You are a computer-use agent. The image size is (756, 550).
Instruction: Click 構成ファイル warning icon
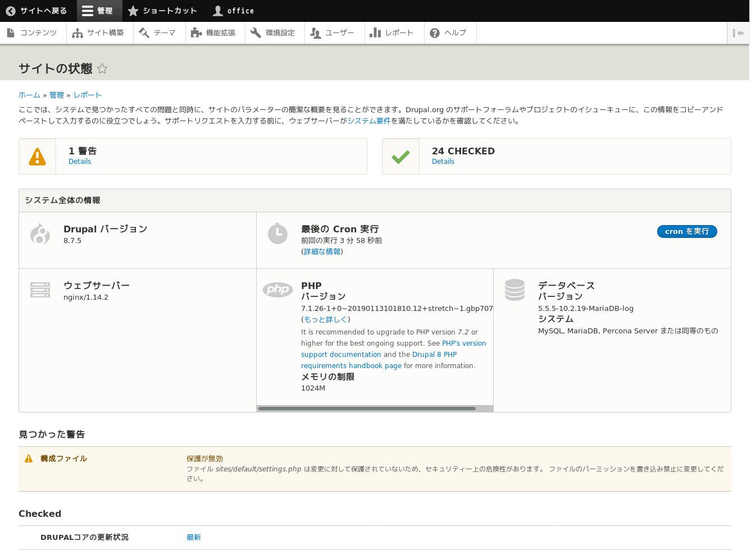tap(29, 459)
